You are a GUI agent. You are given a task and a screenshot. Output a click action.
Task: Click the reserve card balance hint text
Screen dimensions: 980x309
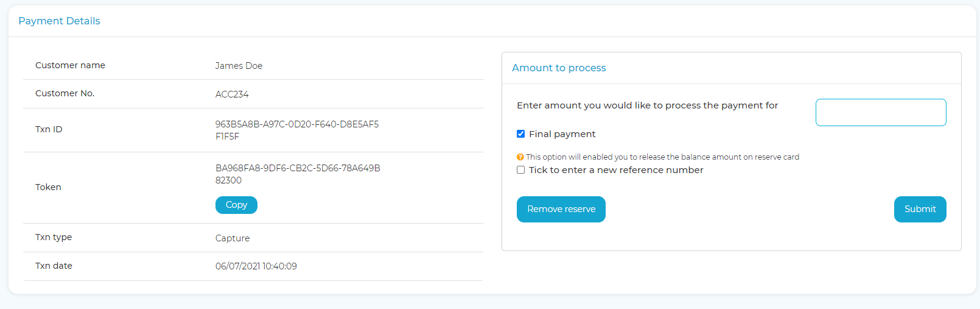coord(662,157)
